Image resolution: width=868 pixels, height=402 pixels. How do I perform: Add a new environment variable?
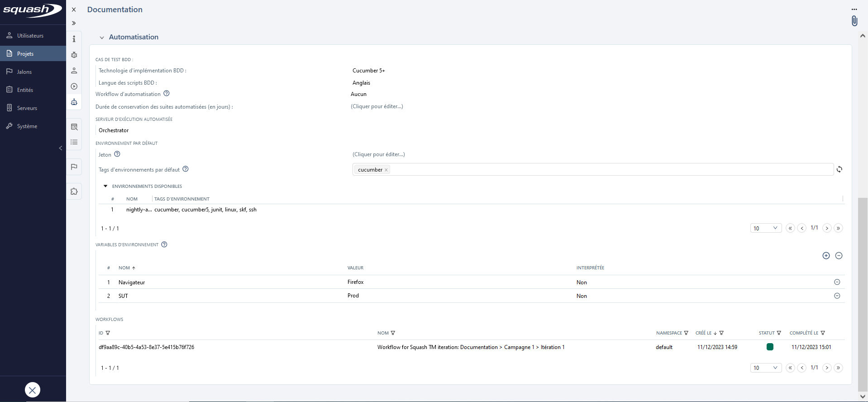tap(826, 256)
